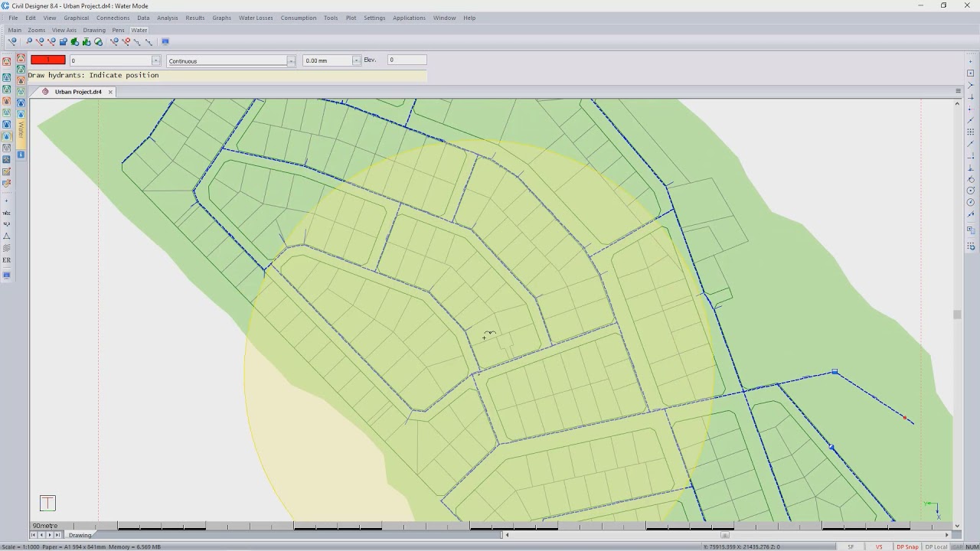Image resolution: width=980 pixels, height=551 pixels.
Task: Expand the Continuous line type dropdown
Action: (291, 60)
